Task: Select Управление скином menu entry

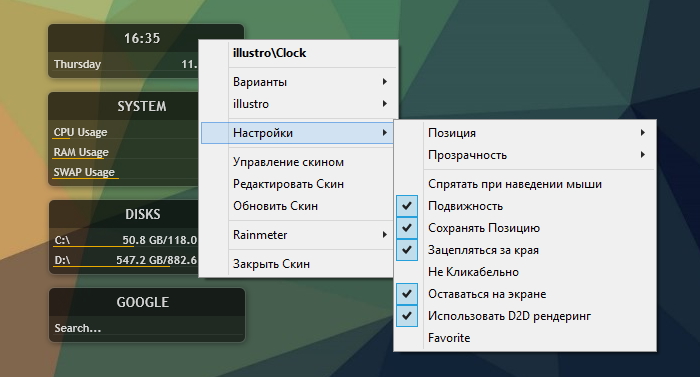Action: pos(298,162)
